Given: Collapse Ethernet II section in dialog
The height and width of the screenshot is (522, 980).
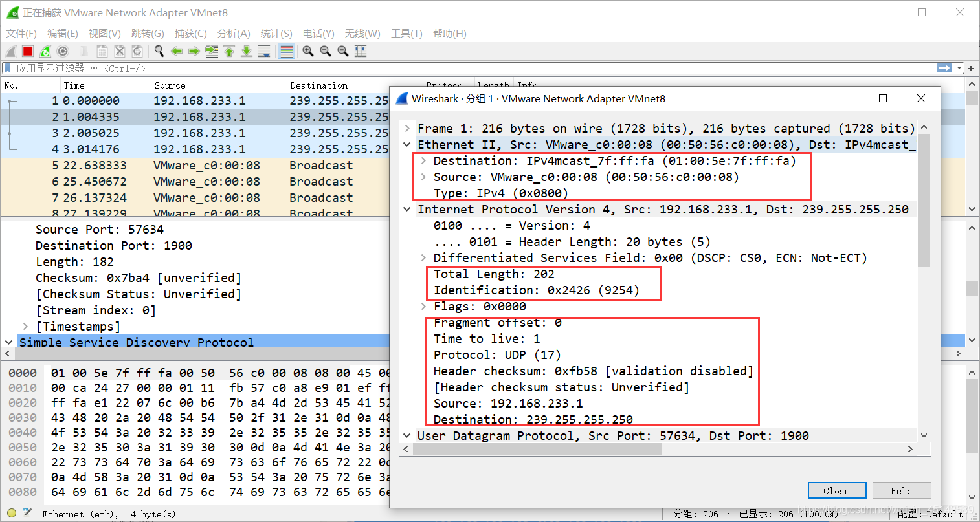Looking at the screenshot, I should [x=407, y=144].
